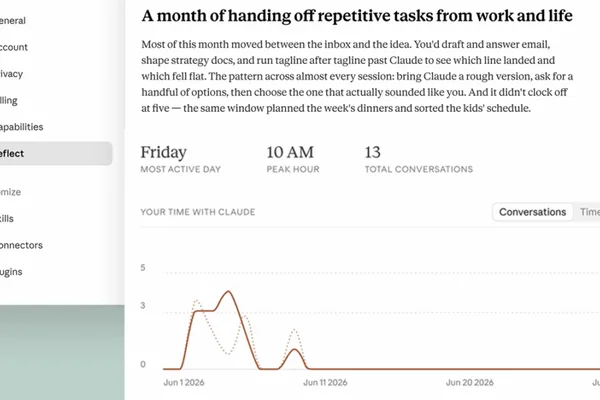600x400 pixels.
Task: Open the General settings section
Action: (13, 21)
